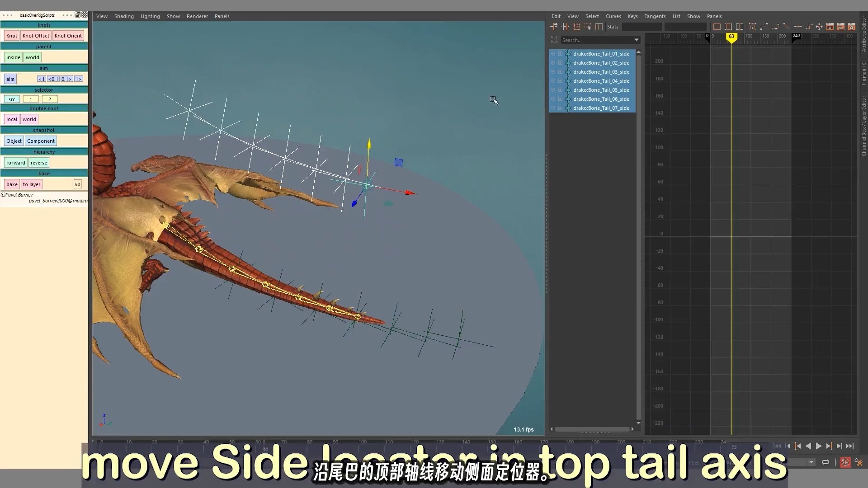Click the frame 63 current time marker
Viewport: 868px width, 488px height.
pos(731,37)
